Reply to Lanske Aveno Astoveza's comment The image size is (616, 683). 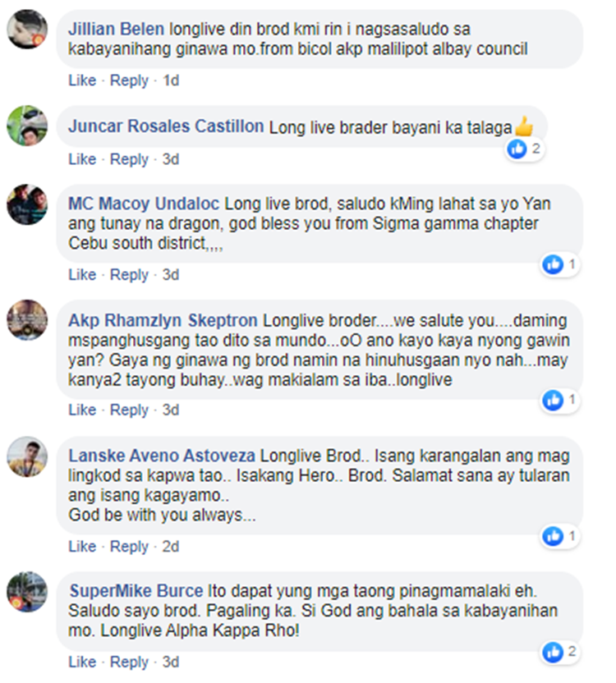129,547
